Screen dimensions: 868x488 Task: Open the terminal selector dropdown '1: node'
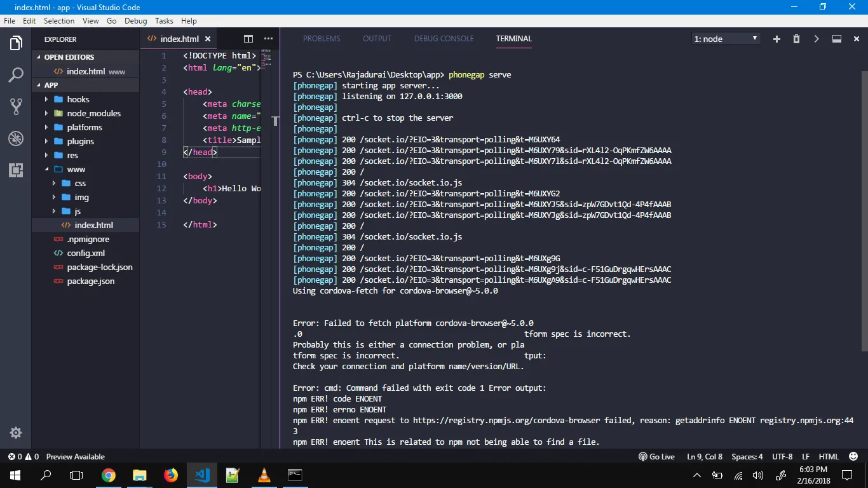[x=726, y=39]
